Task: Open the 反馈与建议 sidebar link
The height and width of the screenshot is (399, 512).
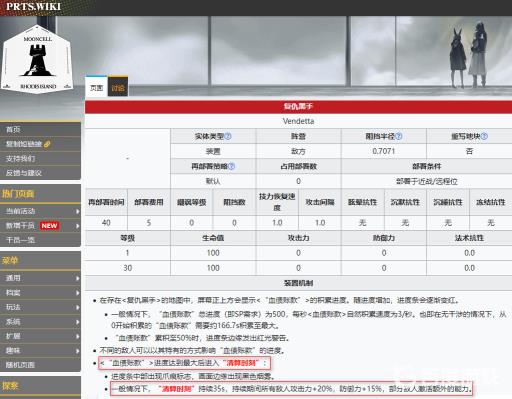Action: click(x=24, y=173)
